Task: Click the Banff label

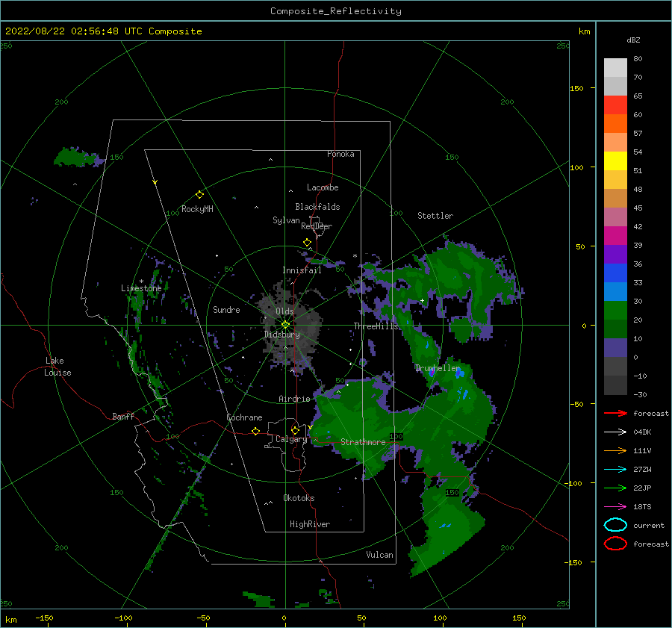Action: tap(123, 416)
